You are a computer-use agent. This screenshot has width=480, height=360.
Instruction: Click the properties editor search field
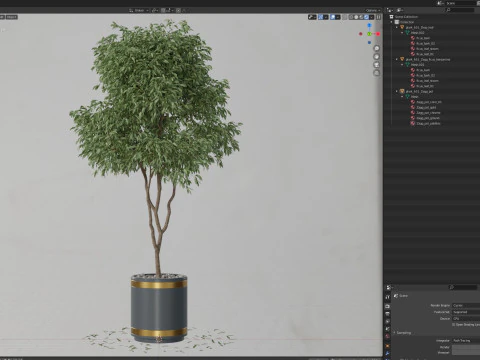(x=463, y=287)
